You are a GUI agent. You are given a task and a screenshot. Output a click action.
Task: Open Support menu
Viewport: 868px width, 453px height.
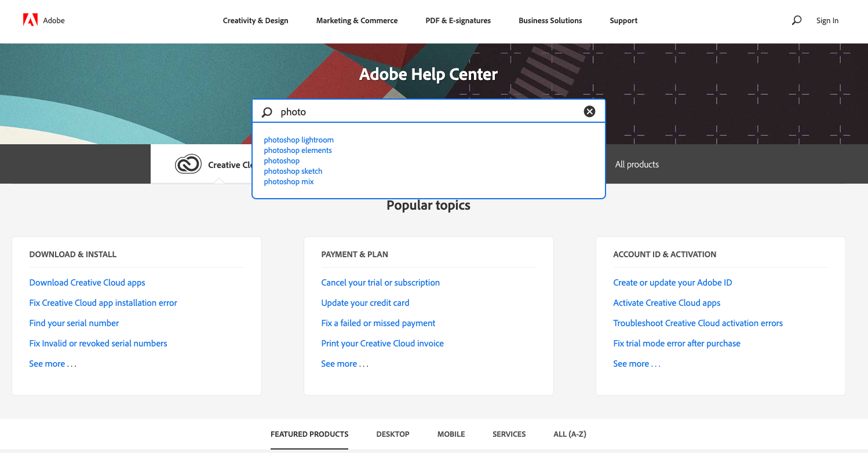(x=623, y=20)
